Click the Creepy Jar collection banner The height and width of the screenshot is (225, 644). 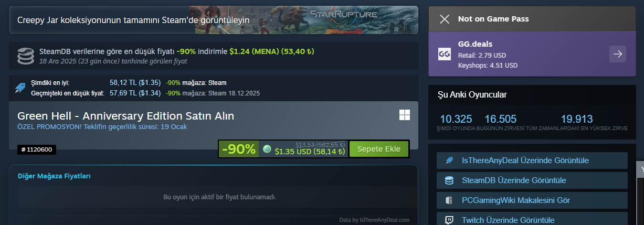(x=214, y=20)
